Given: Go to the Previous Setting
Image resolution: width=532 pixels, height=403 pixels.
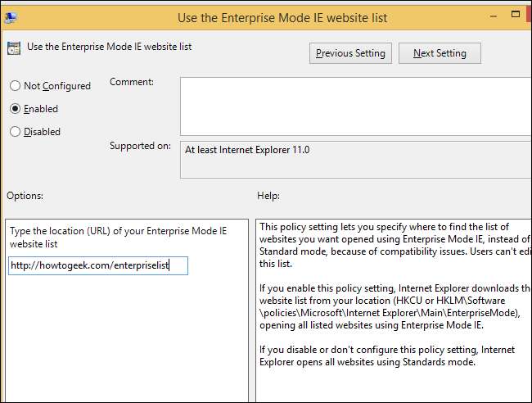Looking at the screenshot, I should pos(349,53).
